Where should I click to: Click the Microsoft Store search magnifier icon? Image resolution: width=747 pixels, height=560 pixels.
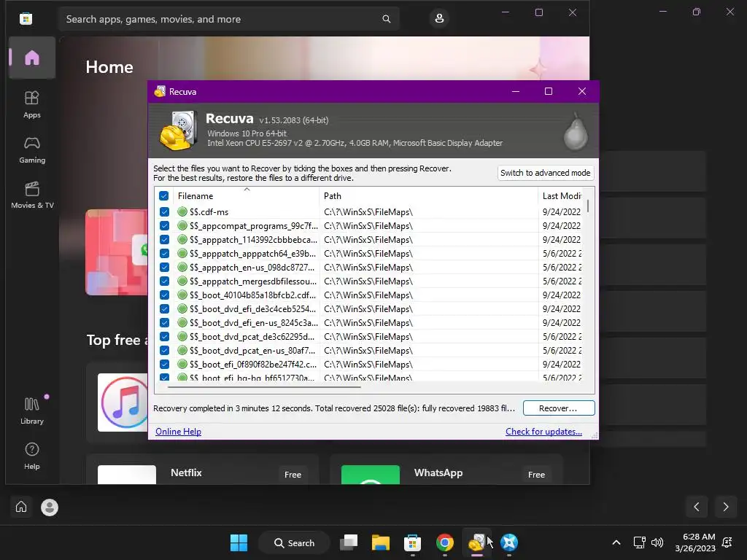click(x=387, y=19)
